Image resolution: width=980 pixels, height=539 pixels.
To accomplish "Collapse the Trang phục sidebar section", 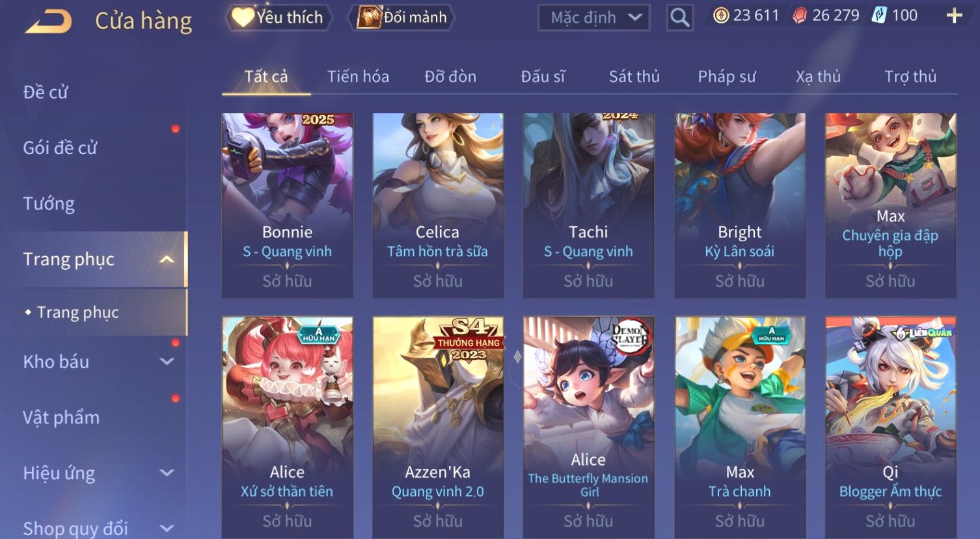I will point(167,259).
